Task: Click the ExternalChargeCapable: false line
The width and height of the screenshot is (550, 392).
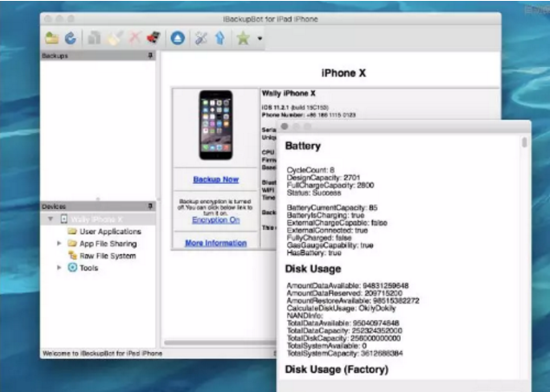Action: point(337,223)
